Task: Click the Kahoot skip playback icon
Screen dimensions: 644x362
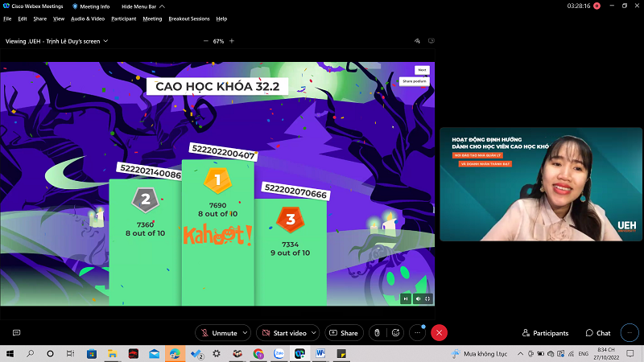Action: coord(406,298)
